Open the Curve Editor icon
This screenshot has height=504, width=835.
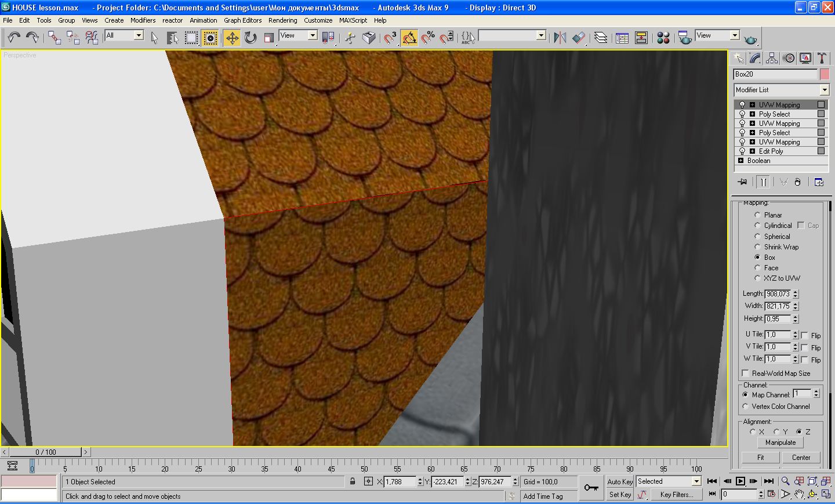point(622,38)
